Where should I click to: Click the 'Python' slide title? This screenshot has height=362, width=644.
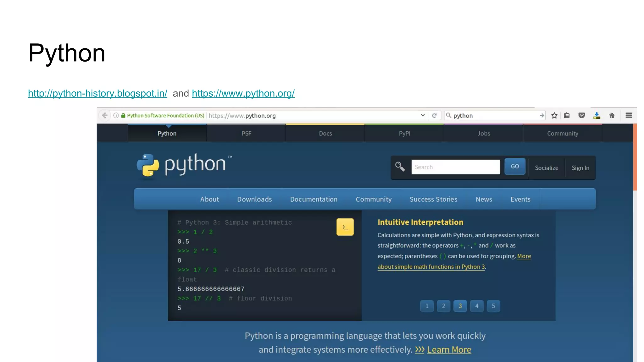67,53
